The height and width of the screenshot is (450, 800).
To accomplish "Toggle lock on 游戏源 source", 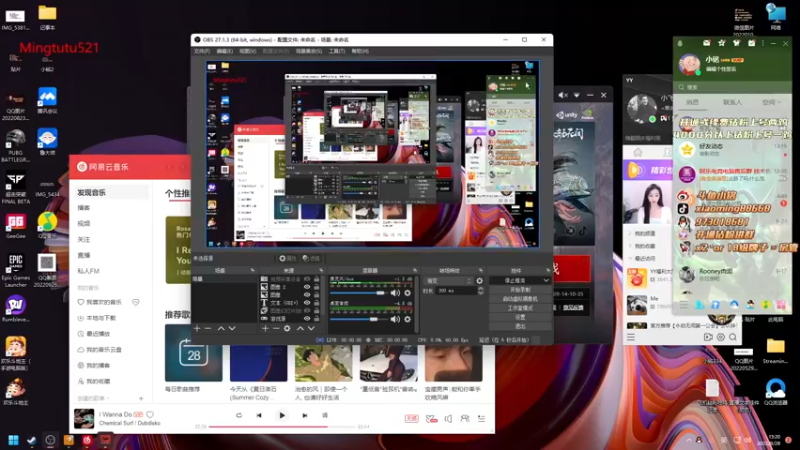I will (x=317, y=318).
